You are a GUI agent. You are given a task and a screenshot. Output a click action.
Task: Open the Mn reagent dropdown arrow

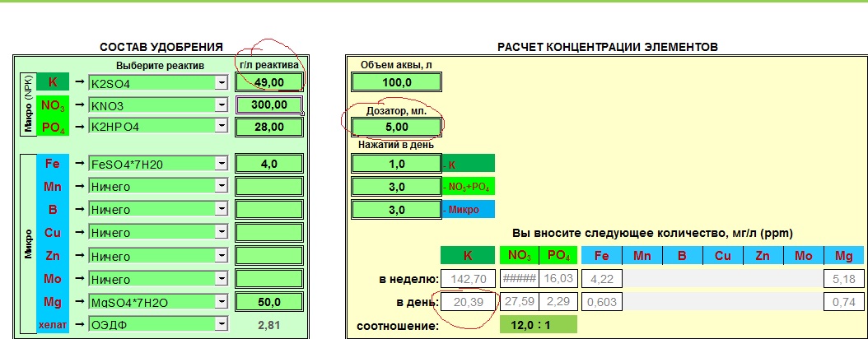pyautogui.click(x=221, y=187)
